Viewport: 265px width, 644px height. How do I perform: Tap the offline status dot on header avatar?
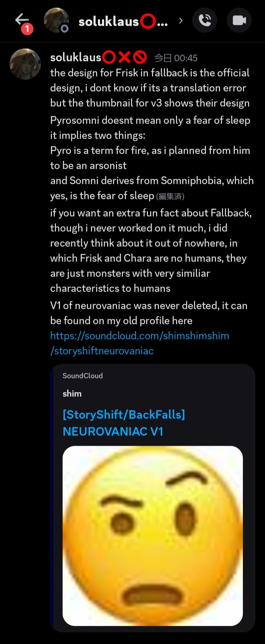click(x=64, y=29)
